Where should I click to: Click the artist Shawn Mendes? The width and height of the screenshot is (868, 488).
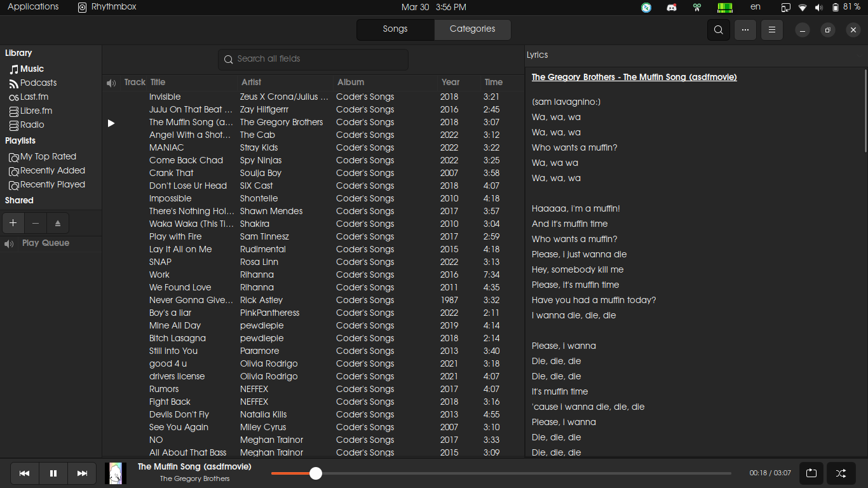271,211
